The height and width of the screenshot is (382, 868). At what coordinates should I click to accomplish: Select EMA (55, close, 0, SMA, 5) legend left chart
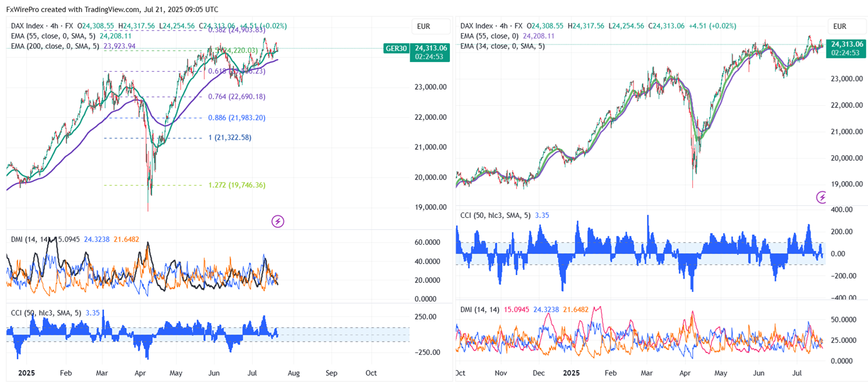click(54, 36)
